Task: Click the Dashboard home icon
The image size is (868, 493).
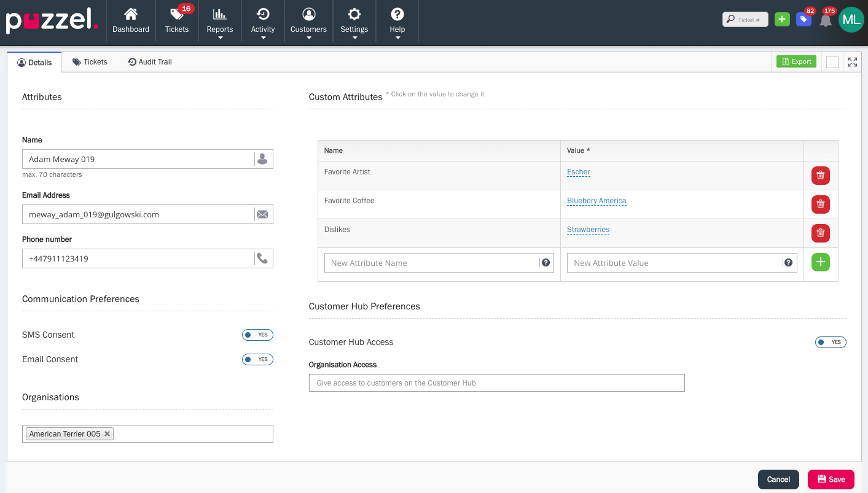Action: [130, 14]
